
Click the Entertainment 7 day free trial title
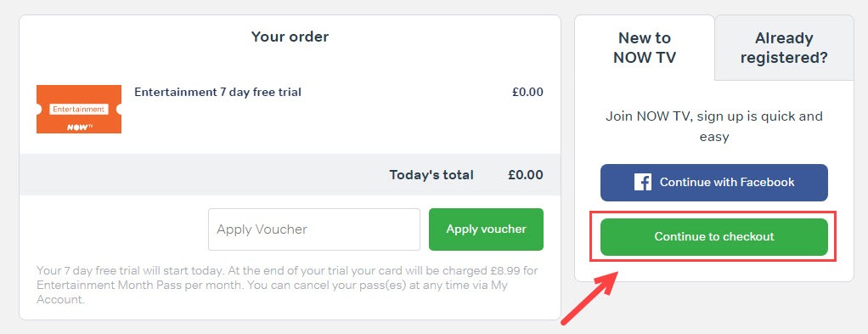[217, 92]
